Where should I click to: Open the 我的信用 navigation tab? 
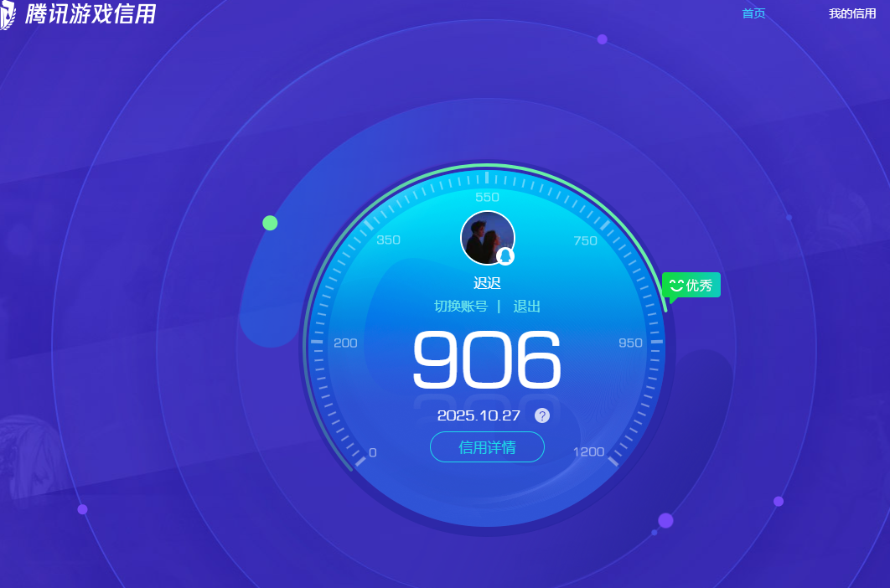coord(851,13)
